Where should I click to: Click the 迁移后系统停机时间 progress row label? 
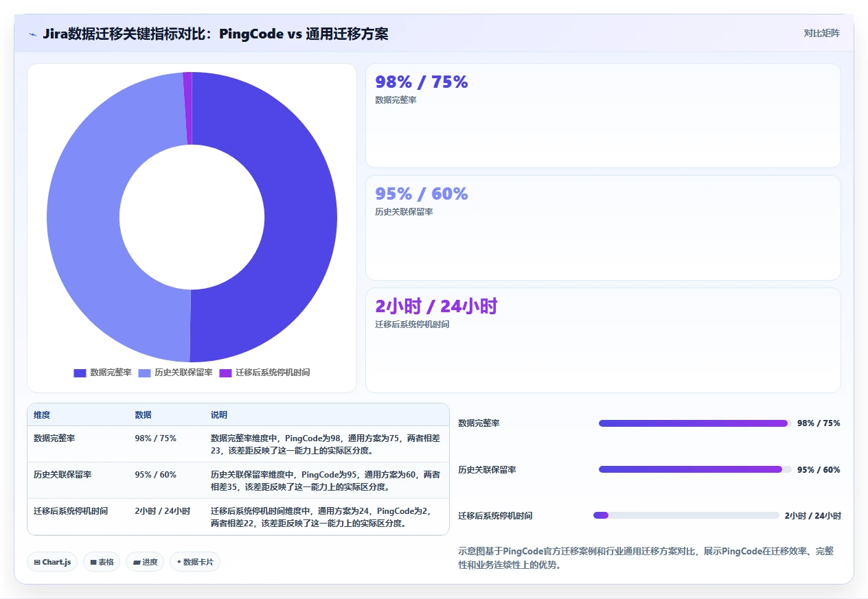pos(495,516)
